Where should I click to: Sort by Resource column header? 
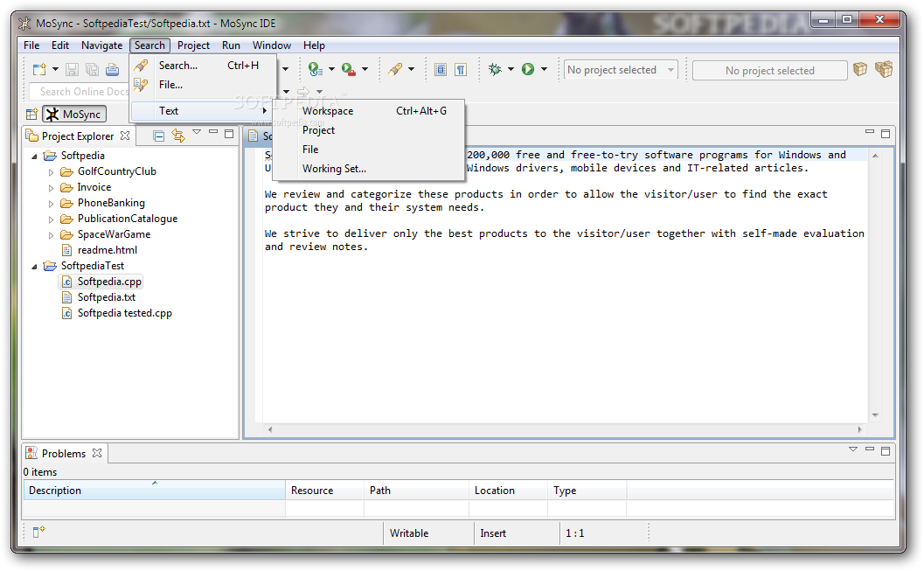point(324,491)
